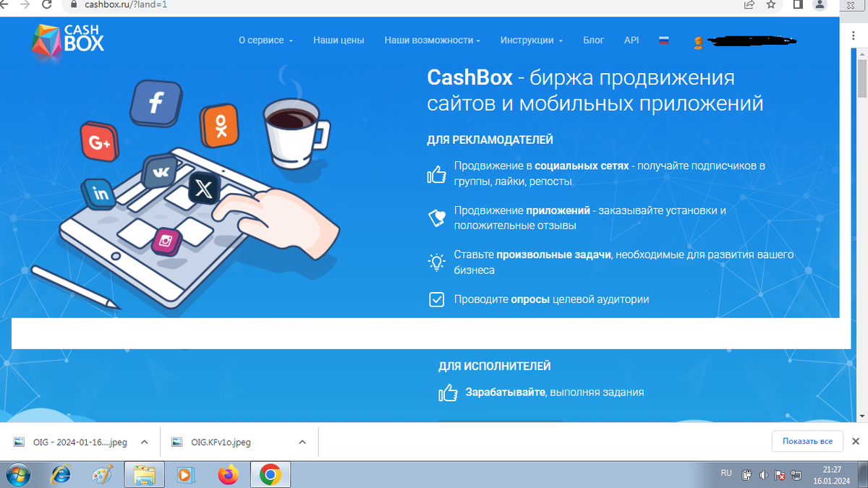The height and width of the screenshot is (488, 868).
Task: Click the volume speaker tray icon
Action: (x=764, y=475)
